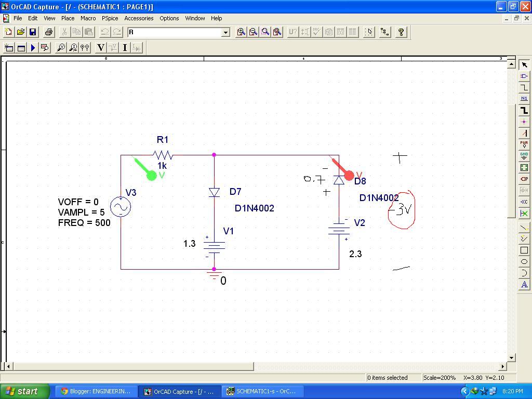Select Place Wire tool

coord(524,87)
